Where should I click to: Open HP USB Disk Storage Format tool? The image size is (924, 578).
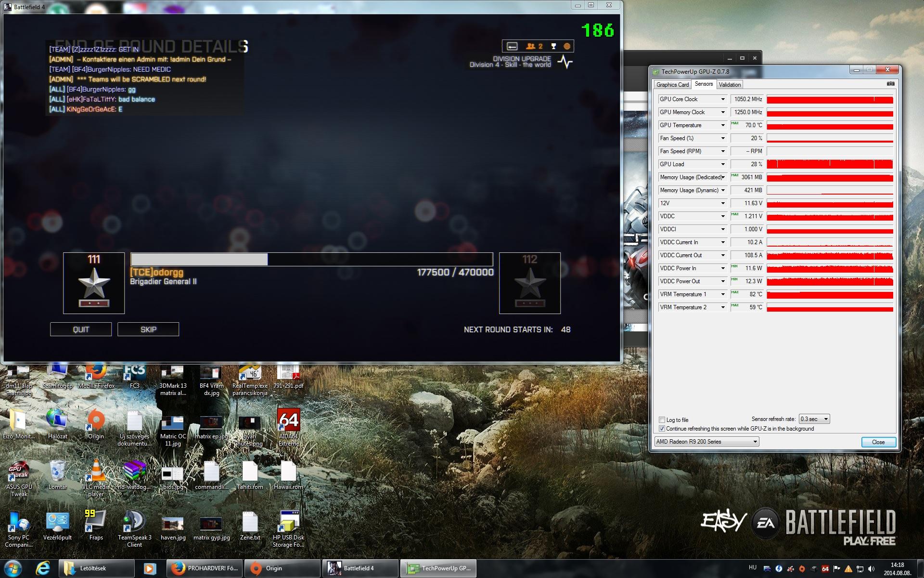[x=288, y=529]
